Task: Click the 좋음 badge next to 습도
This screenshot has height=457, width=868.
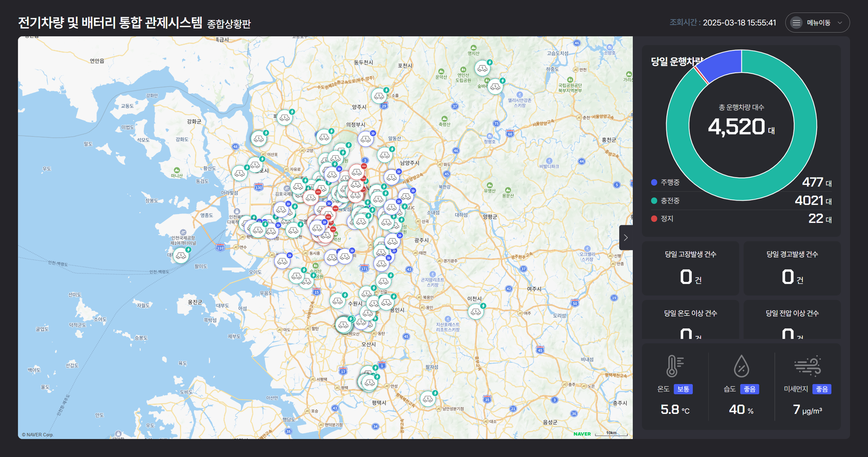Action: pos(749,389)
